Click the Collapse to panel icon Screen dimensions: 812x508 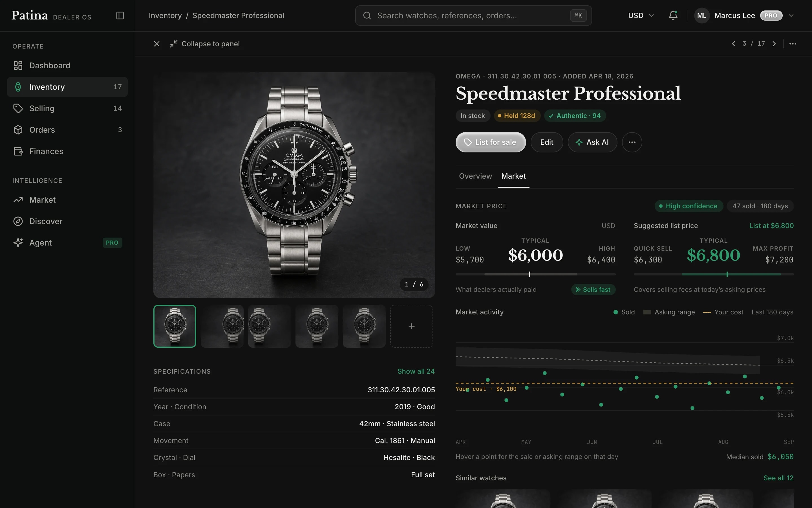point(173,44)
